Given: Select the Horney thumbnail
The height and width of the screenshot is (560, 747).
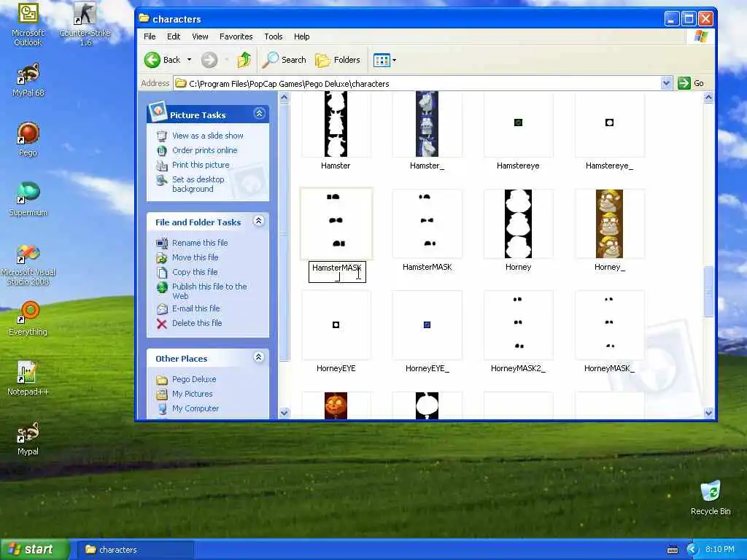Looking at the screenshot, I should coord(519,224).
